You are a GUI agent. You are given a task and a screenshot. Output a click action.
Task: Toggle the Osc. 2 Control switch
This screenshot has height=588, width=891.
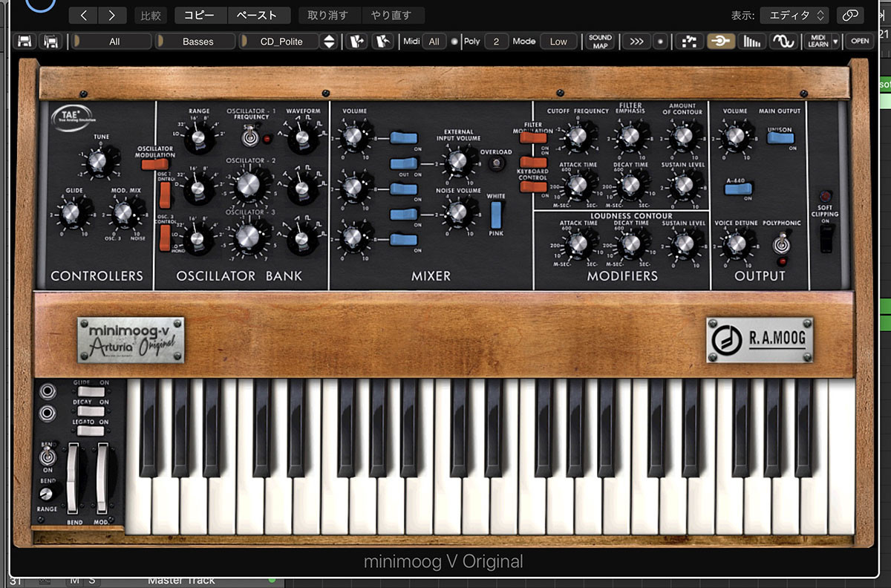(165, 194)
